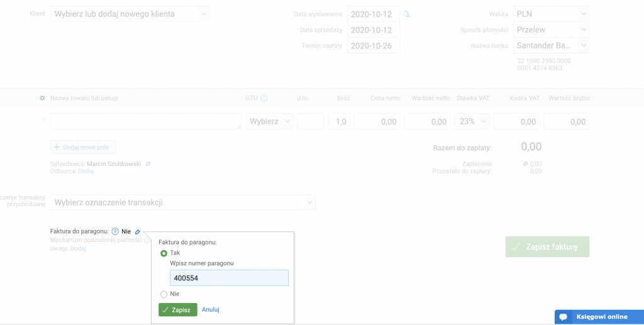Click the Termin zapłaty date field
This screenshot has width=644, height=325.
(374, 45)
